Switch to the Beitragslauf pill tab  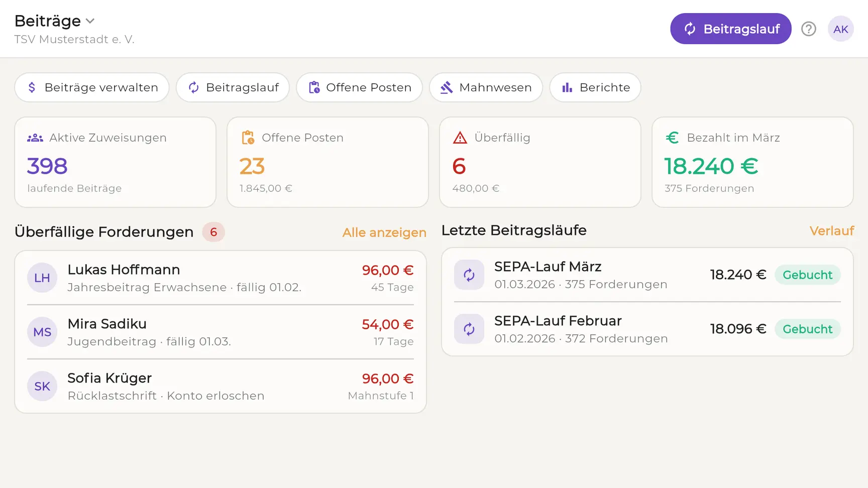coord(233,87)
